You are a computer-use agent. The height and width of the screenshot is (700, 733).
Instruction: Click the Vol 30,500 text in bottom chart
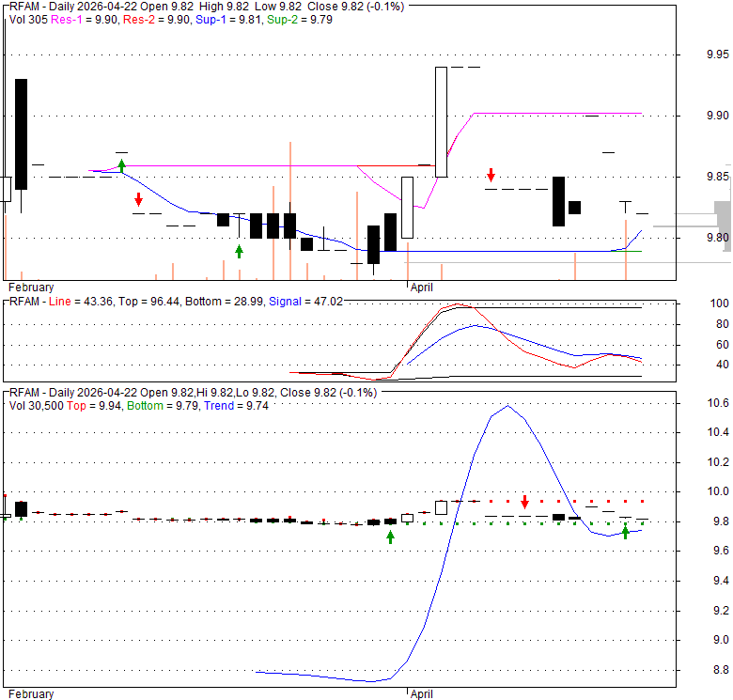[36, 406]
